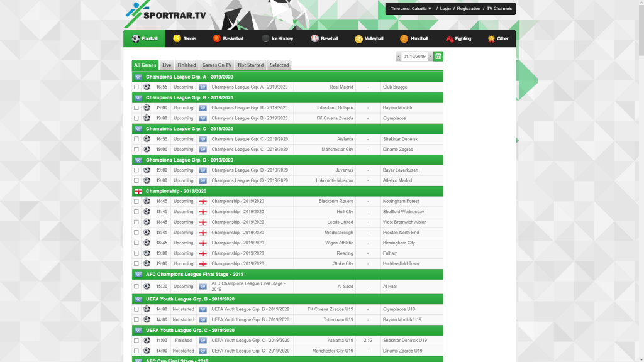Select the Fighting glove icon
The height and width of the screenshot is (362, 644).
(449, 39)
